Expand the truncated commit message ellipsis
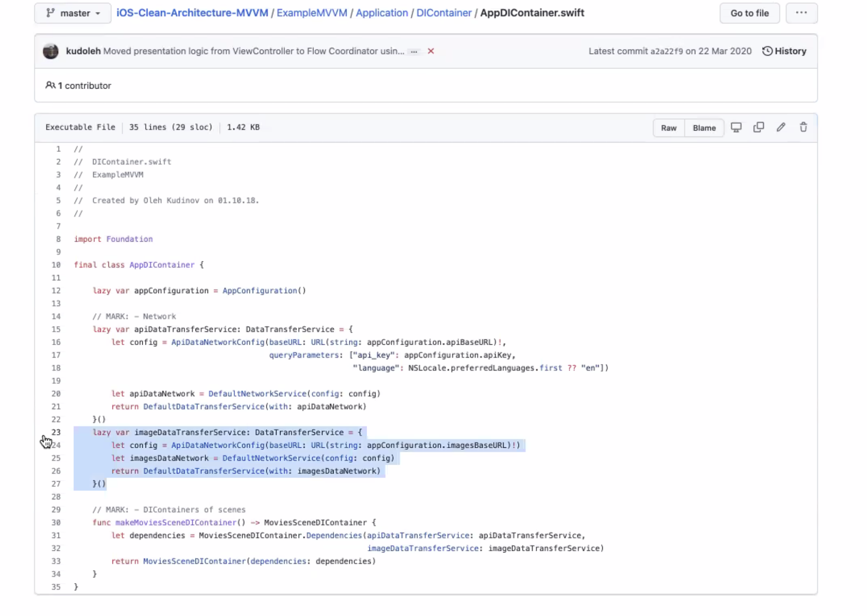 (414, 52)
